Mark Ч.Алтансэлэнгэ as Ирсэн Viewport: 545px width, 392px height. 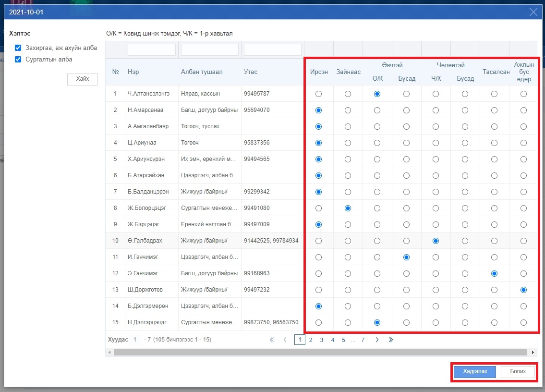coord(318,94)
